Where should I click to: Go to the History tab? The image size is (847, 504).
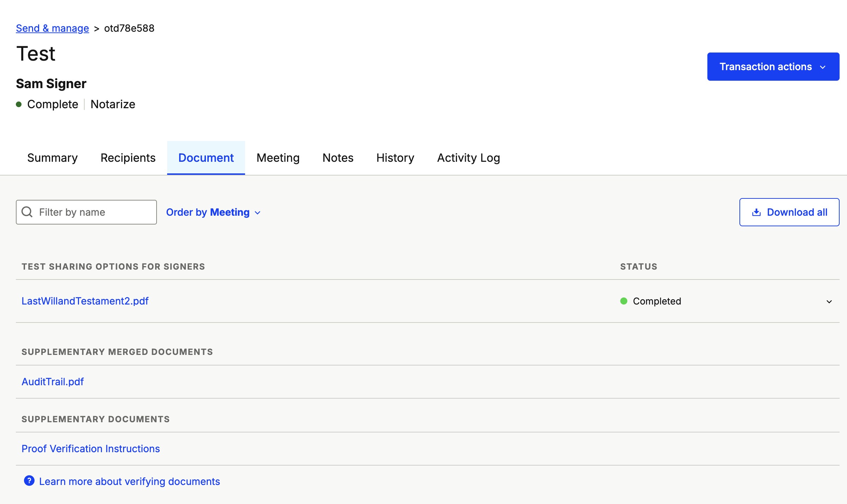[x=395, y=158]
